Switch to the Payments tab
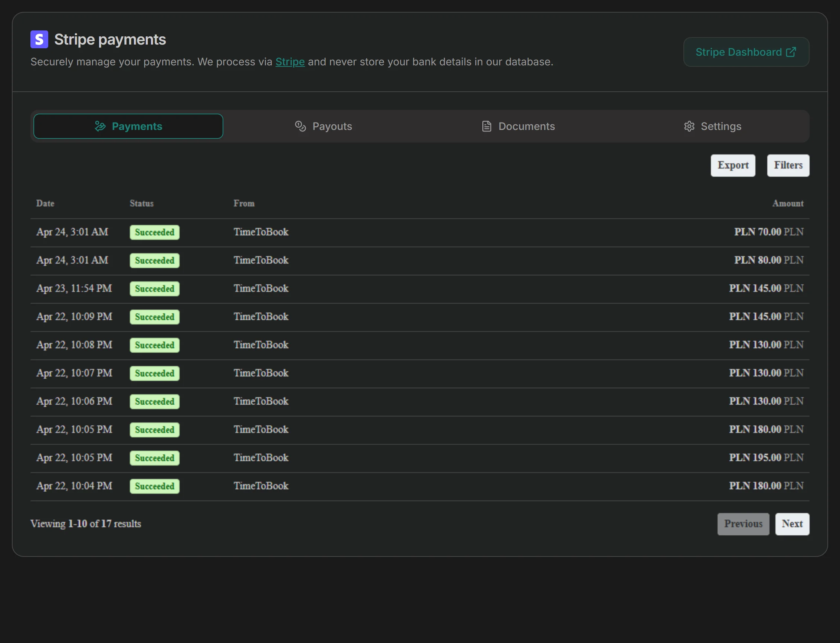The image size is (840, 643). pos(128,126)
